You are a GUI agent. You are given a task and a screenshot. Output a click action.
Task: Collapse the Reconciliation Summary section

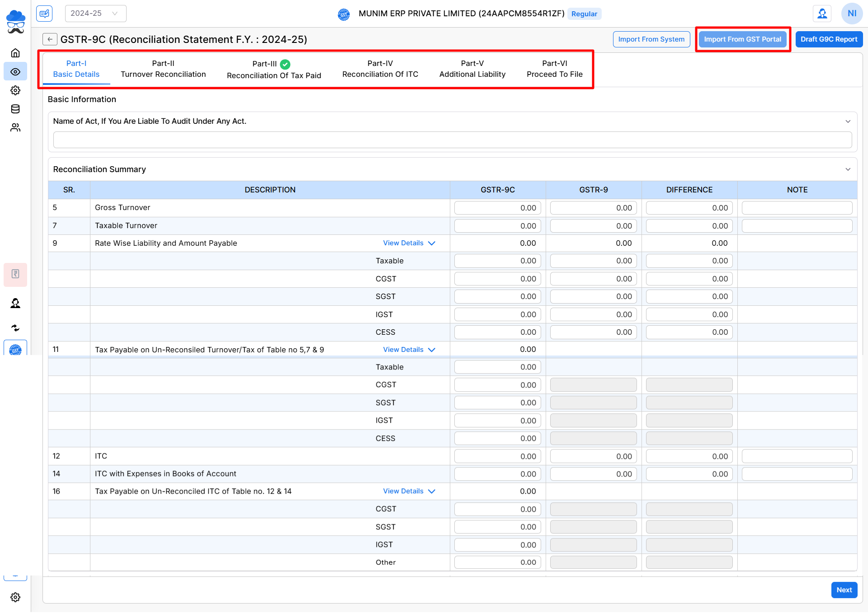coord(848,169)
